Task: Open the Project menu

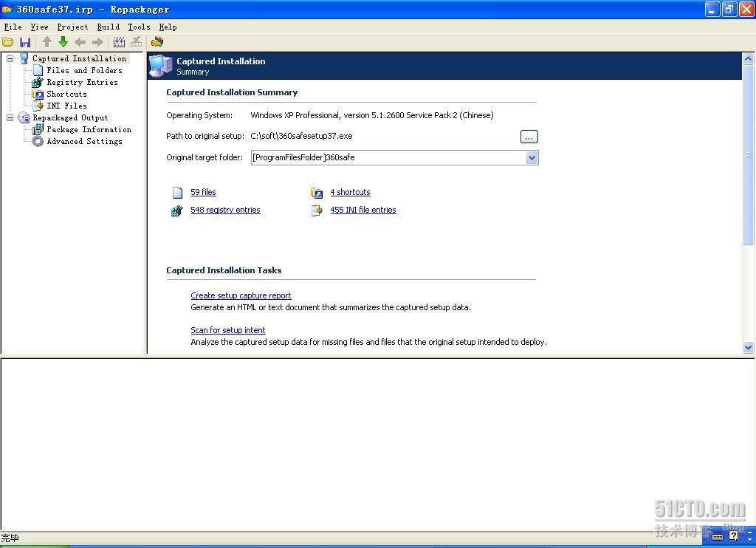Action: point(72,27)
